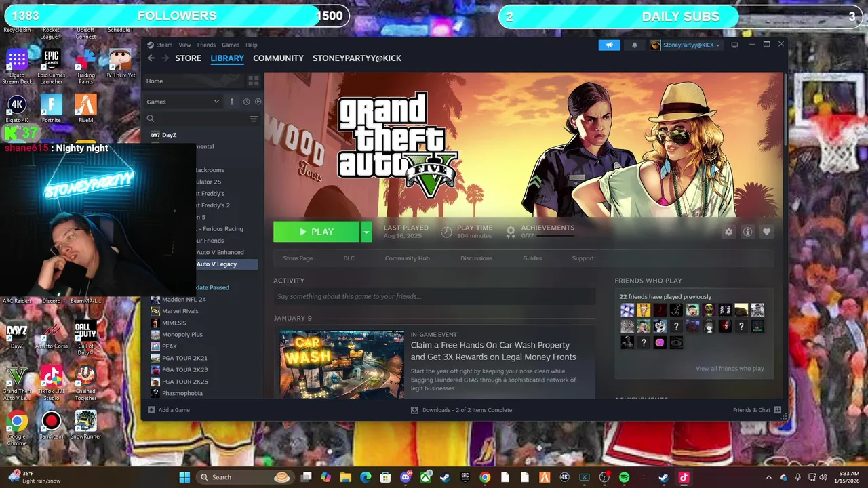Toggle the ready-to-play library filter
Viewport: 868px width, 488px height.
[x=258, y=102]
